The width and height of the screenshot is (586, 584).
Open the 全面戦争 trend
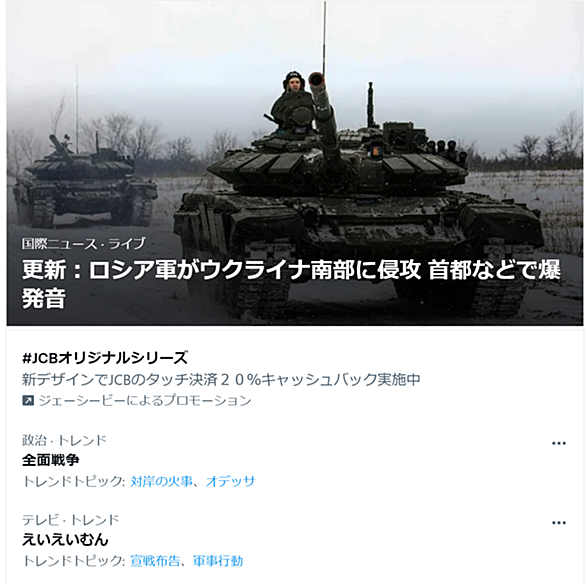[50, 460]
